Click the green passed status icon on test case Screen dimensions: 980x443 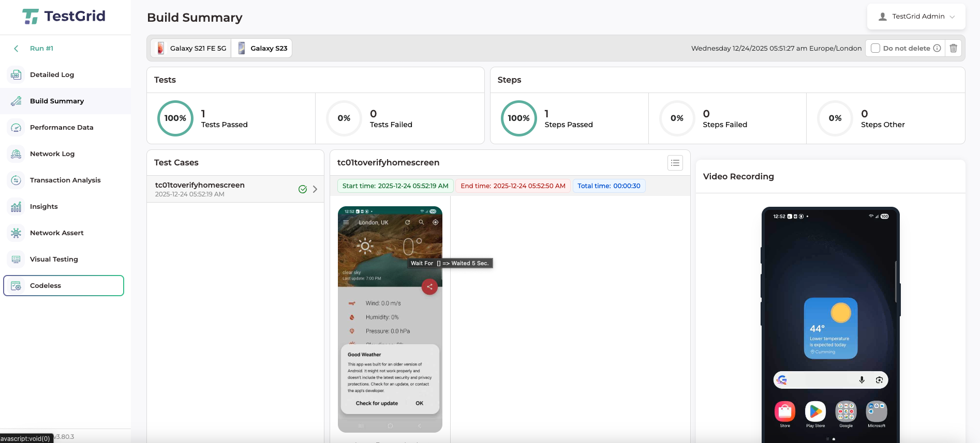303,189
